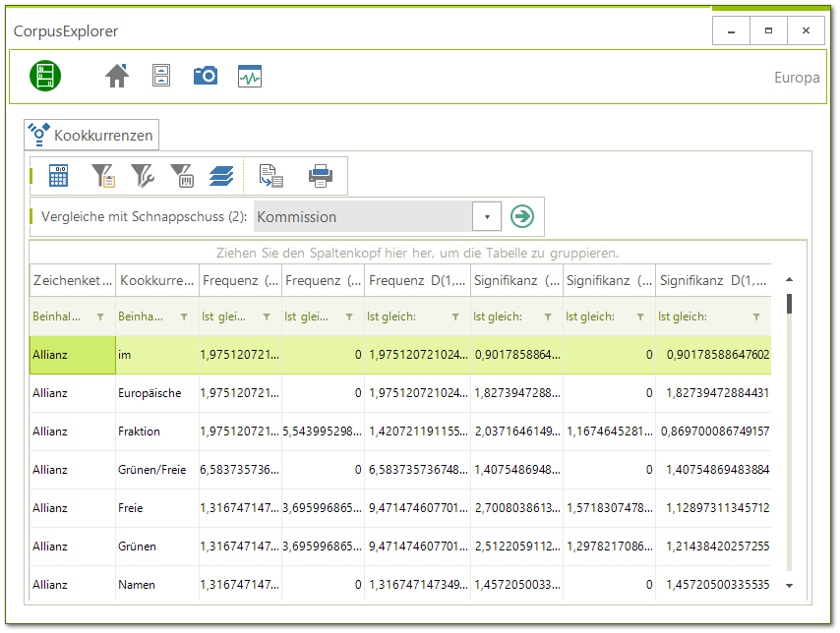This screenshot has height=633, width=840.
Task: Select significance value 1,21438420257255
Action: coord(713,547)
